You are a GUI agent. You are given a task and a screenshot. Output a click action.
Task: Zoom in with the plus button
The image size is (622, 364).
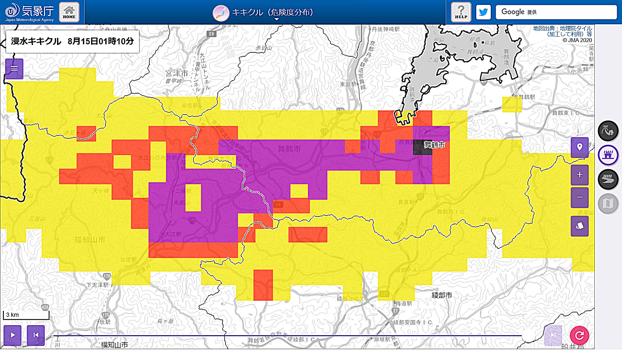pyautogui.click(x=580, y=175)
